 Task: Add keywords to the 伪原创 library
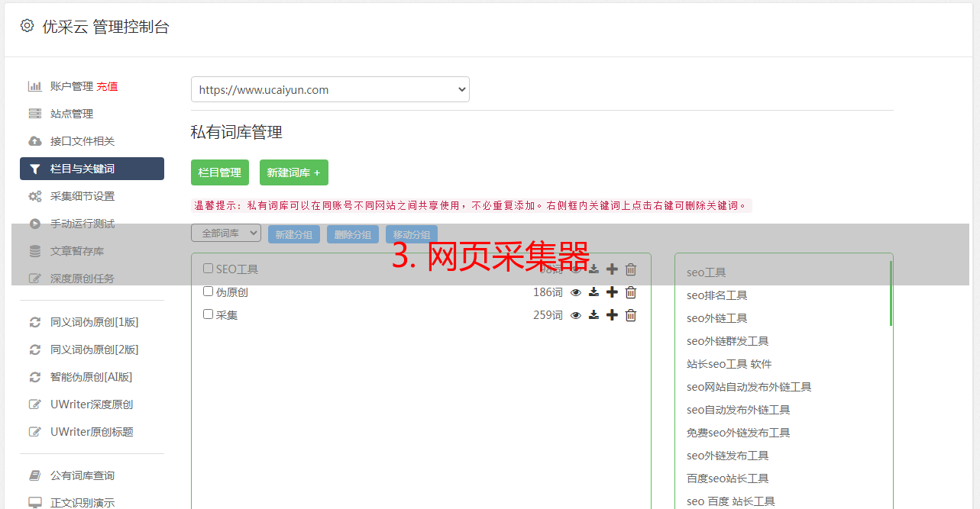612,292
